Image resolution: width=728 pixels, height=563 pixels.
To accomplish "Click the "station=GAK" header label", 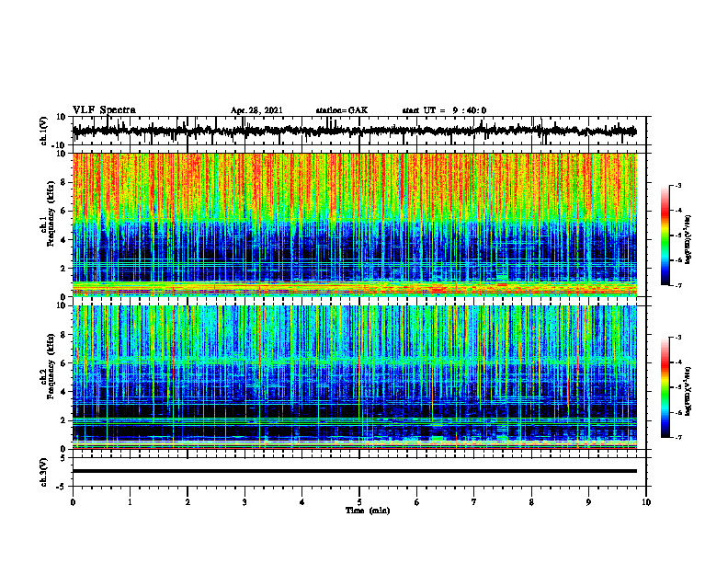I will [342, 110].
